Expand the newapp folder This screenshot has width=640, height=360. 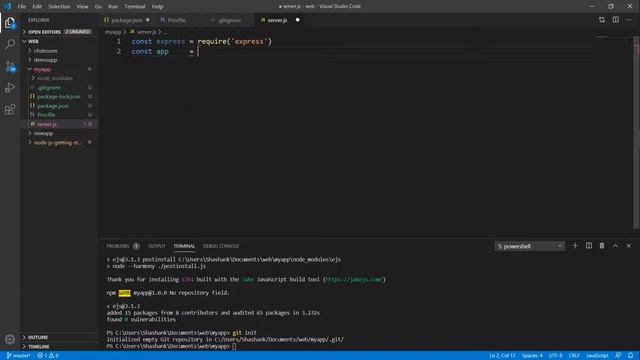[x=59, y=133]
